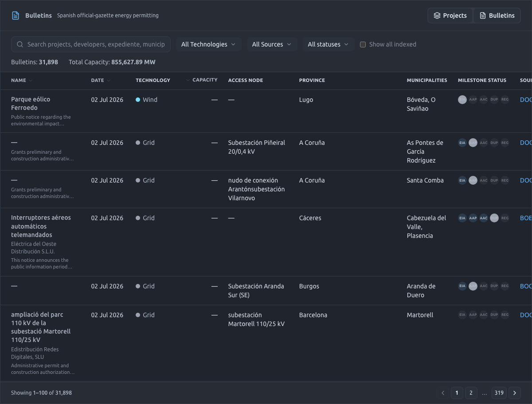Open the All statuses filter dropdown

click(x=328, y=44)
